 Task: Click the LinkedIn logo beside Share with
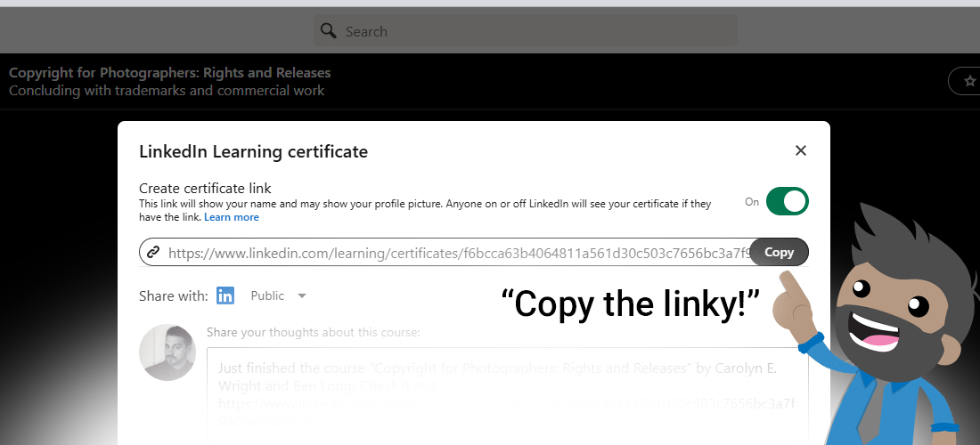pyautogui.click(x=225, y=295)
